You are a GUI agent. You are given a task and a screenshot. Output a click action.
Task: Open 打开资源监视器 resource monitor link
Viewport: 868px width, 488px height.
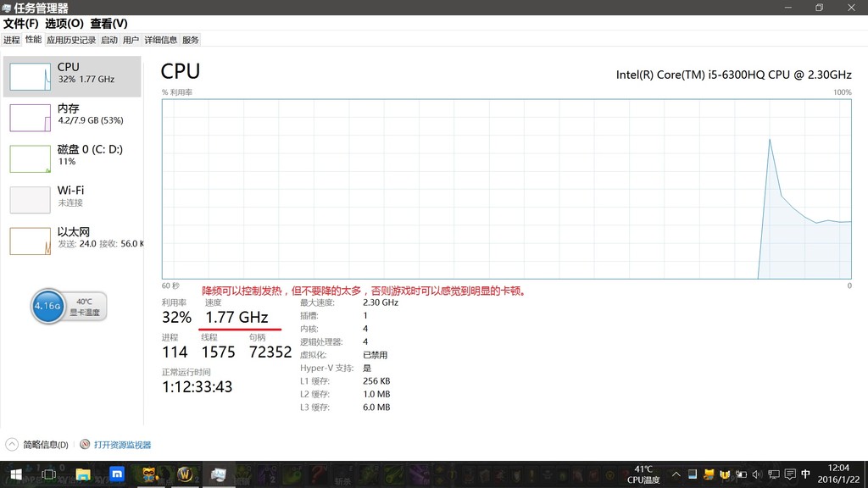click(x=121, y=445)
